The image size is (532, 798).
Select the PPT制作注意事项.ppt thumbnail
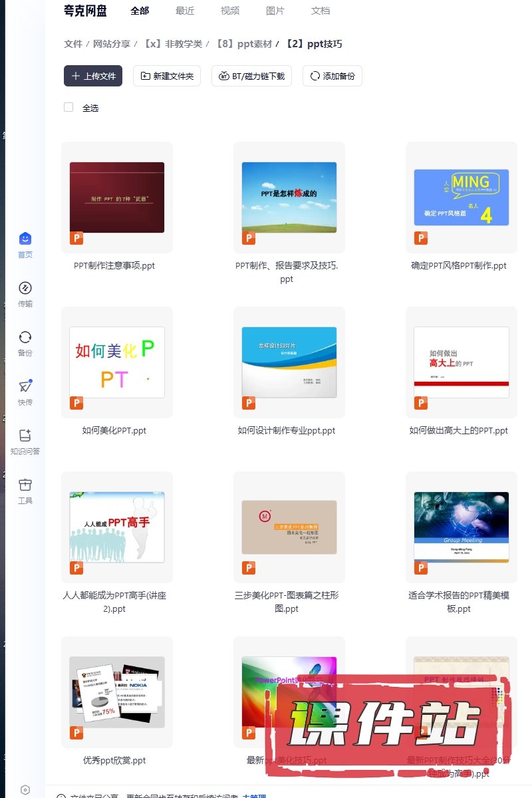[117, 198]
